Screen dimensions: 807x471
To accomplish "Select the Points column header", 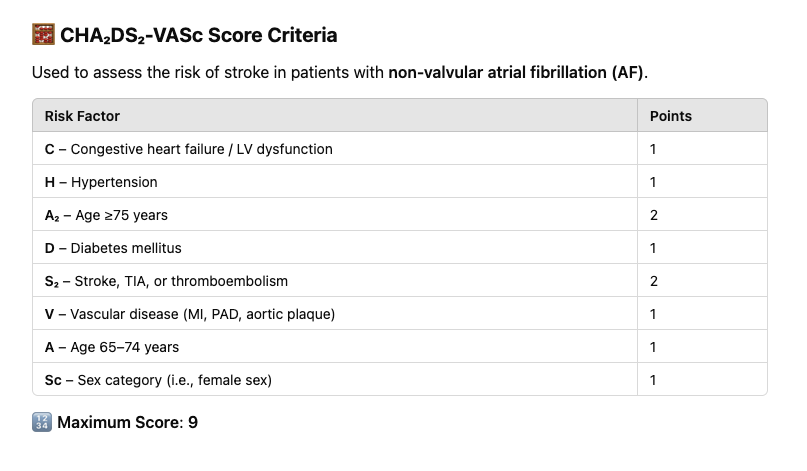I will 671,116.
